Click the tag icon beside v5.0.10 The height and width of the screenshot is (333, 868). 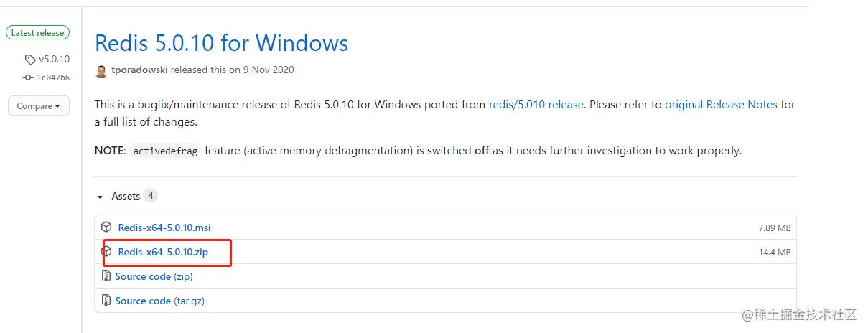click(30, 60)
